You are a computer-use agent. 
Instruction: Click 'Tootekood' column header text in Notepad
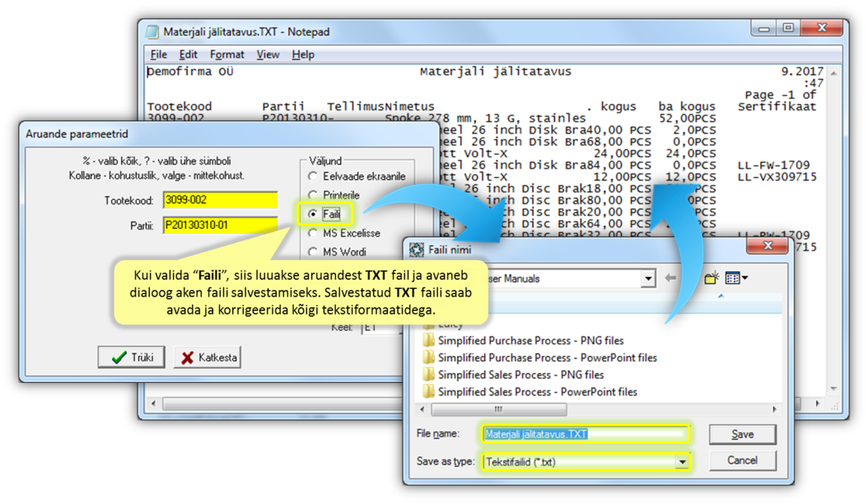point(180,106)
